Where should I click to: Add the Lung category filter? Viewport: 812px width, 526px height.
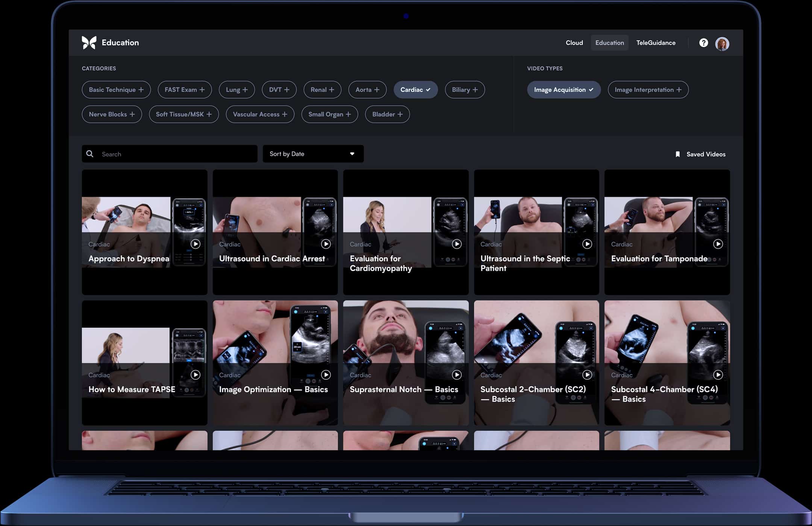236,90
